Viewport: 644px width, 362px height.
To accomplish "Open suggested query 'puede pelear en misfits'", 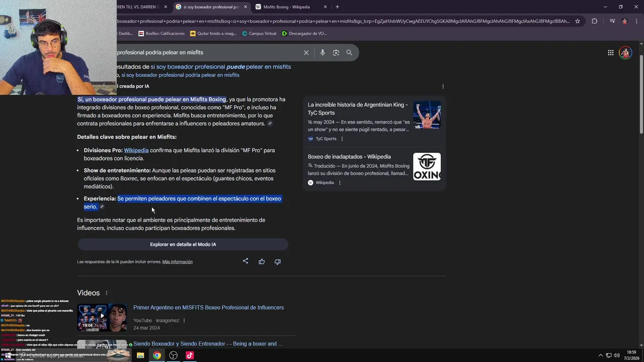I will 220,67.
